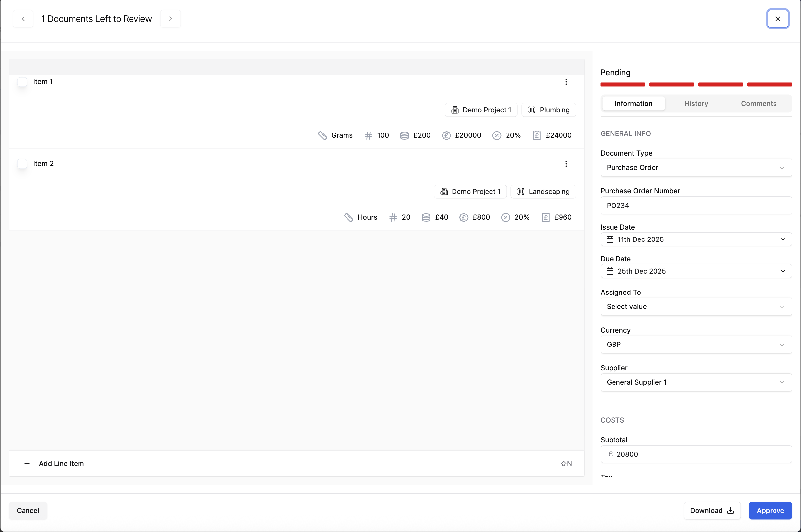Switch to the Comments tab
The height and width of the screenshot is (532, 801).
pyautogui.click(x=758, y=104)
